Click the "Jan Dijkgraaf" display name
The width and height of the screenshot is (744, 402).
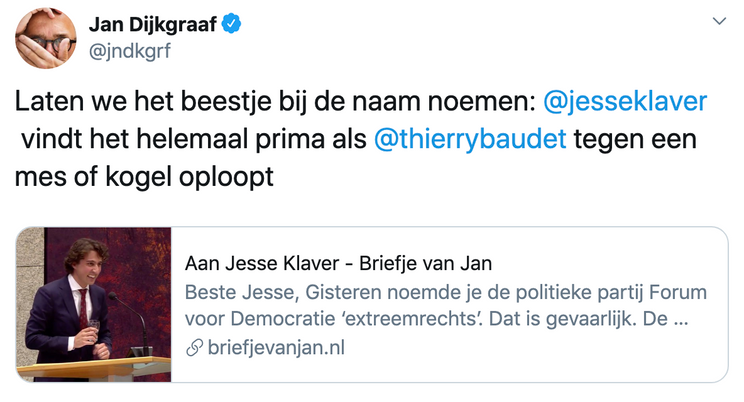[x=155, y=24]
